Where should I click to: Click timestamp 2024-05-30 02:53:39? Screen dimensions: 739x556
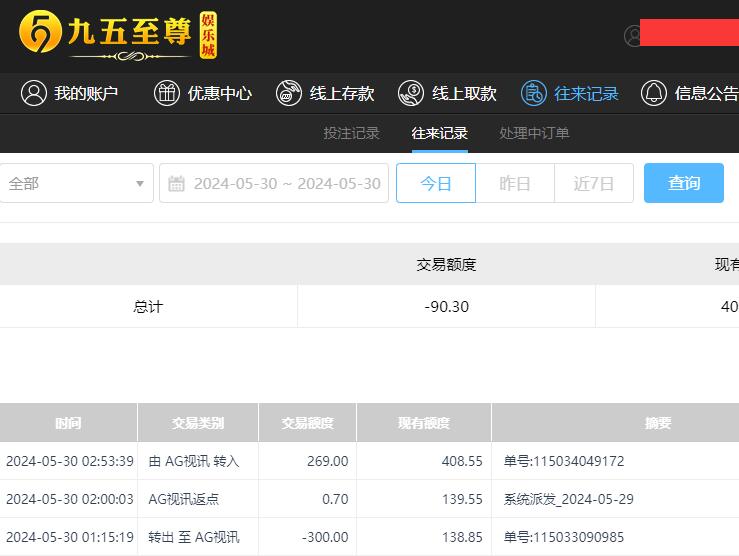pos(70,461)
